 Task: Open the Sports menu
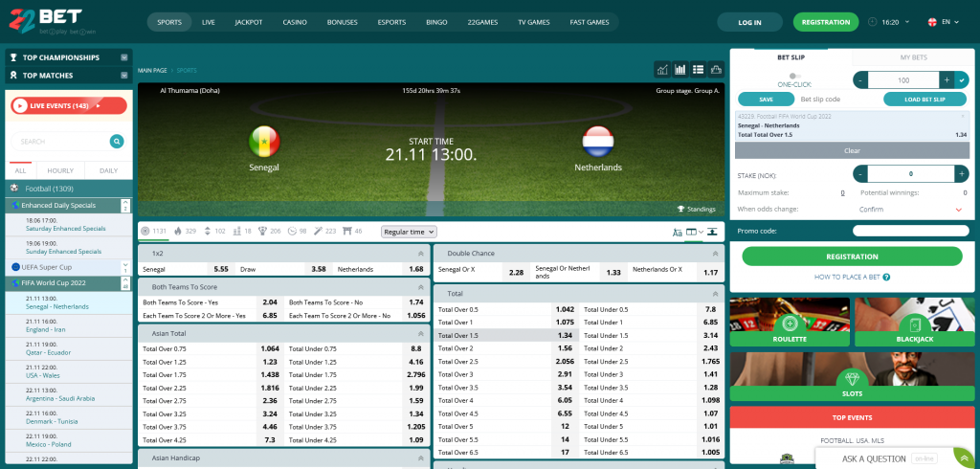click(x=169, y=22)
